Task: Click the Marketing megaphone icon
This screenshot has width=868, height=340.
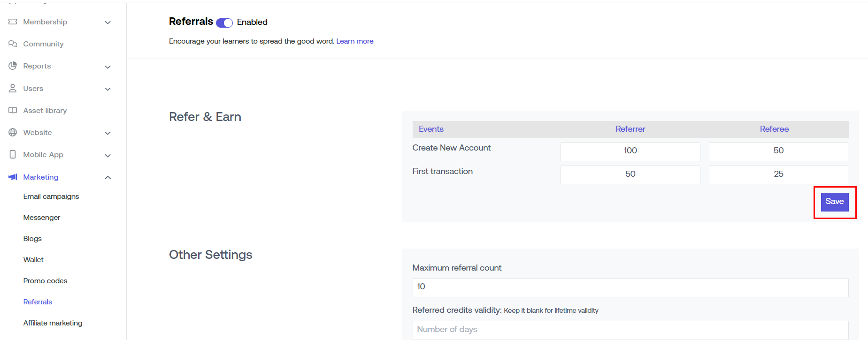Action: point(13,177)
